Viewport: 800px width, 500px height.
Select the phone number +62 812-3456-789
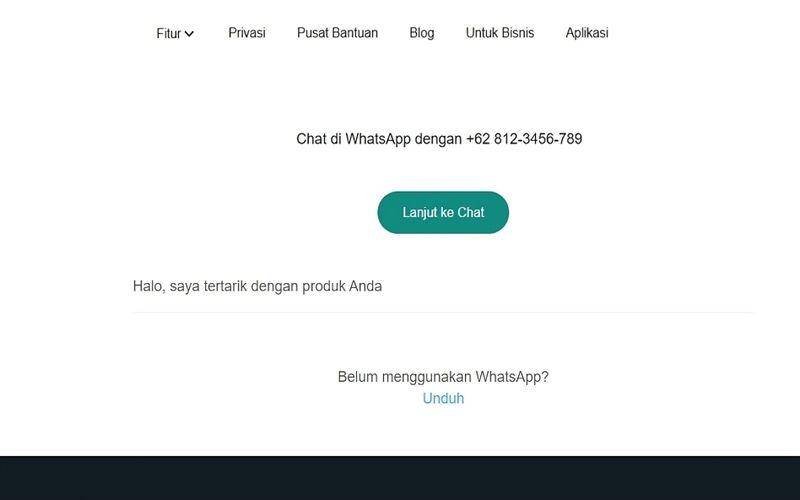[524, 139]
